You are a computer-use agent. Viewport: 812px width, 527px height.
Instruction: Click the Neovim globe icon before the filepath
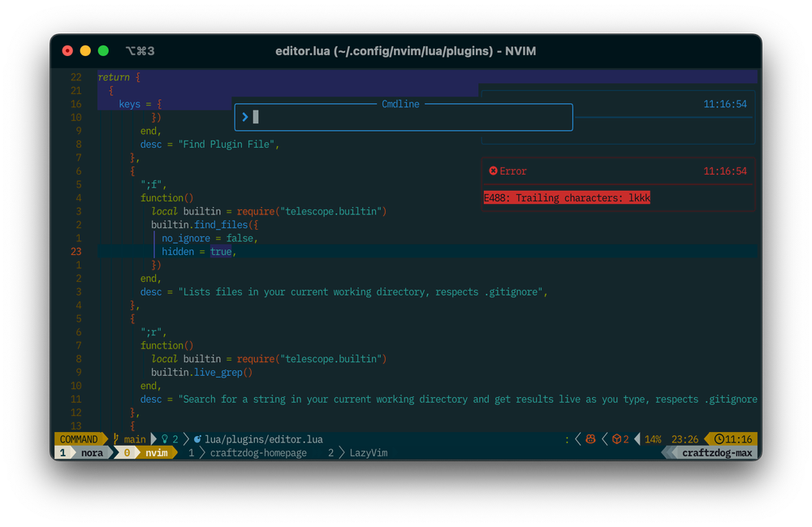click(197, 438)
